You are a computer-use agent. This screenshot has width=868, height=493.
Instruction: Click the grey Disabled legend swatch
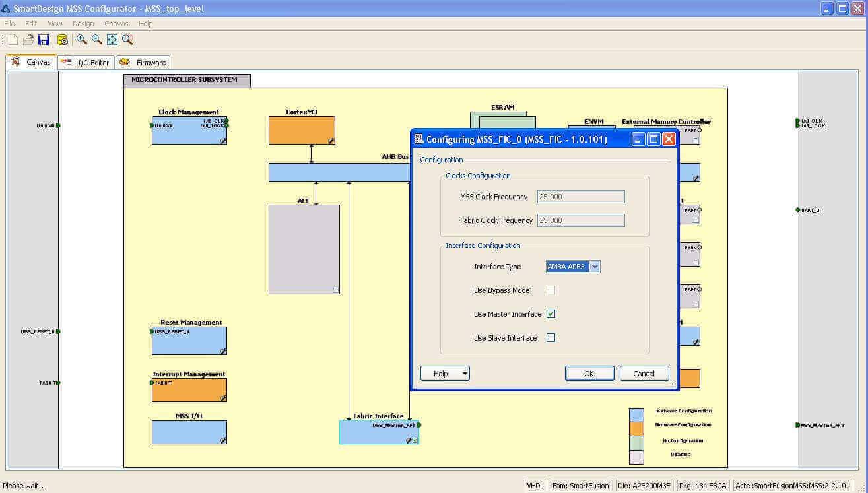(636, 457)
